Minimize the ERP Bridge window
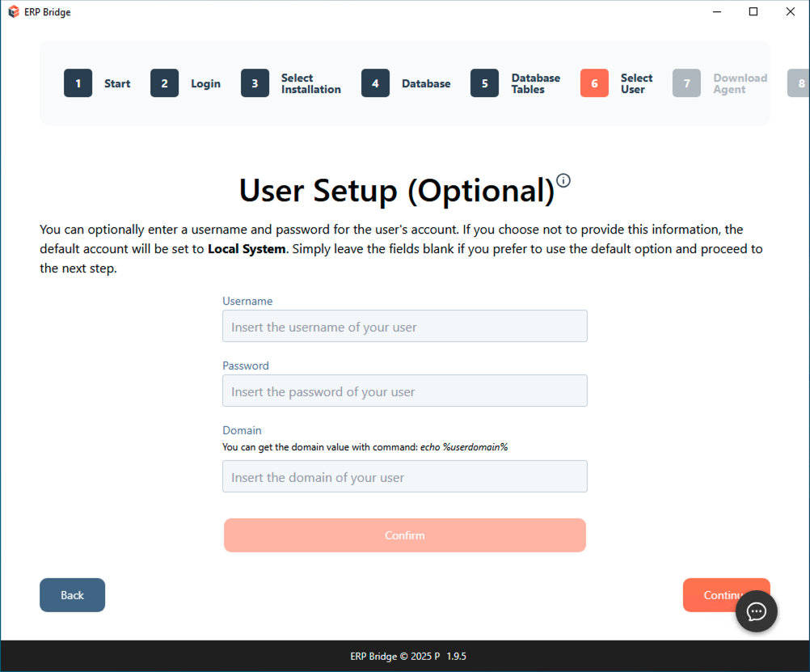The image size is (810, 672). pyautogui.click(x=716, y=12)
